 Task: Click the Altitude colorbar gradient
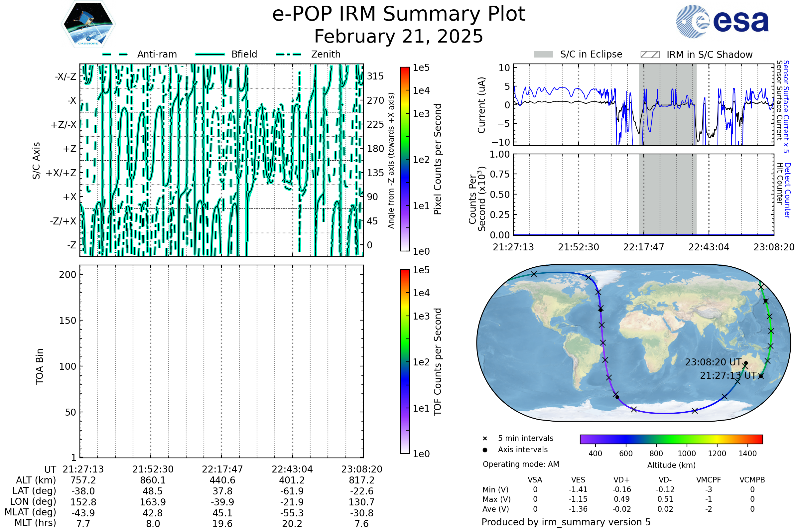[x=671, y=439]
